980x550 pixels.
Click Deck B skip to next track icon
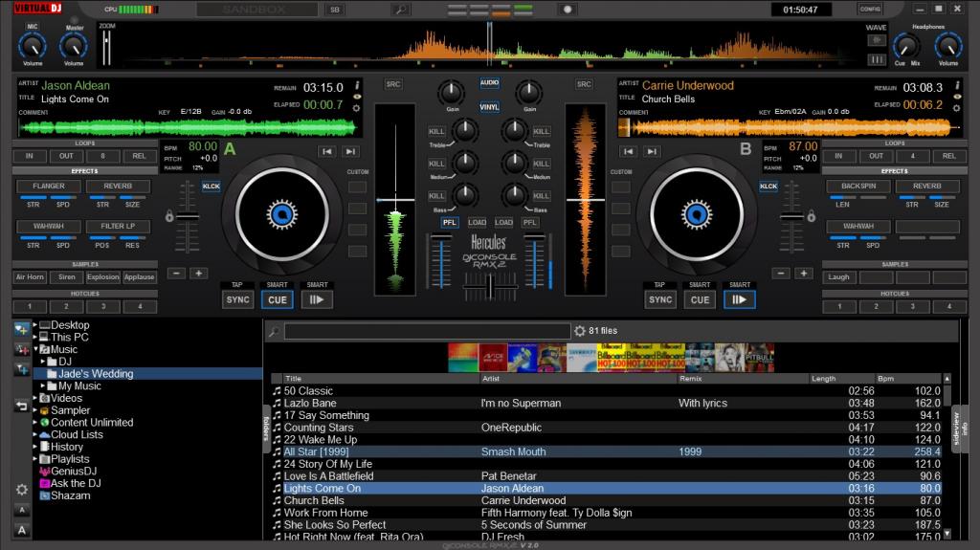click(652, 151)
